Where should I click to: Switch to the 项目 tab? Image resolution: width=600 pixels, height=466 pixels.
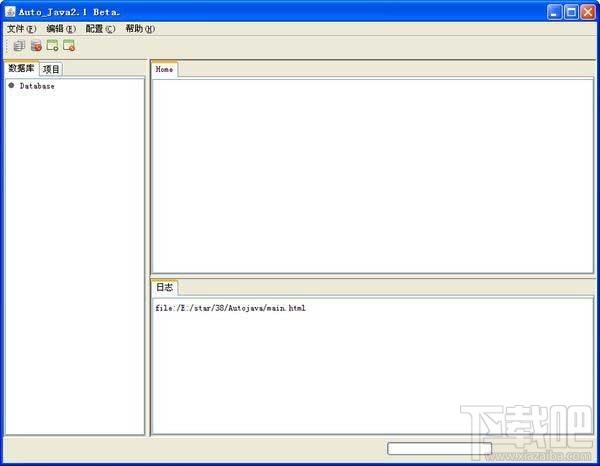(51, 69)
